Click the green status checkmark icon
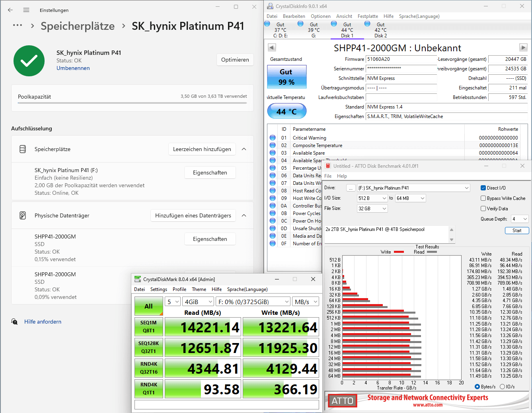Viewport: 532px width, 413px height. point(29,61)
